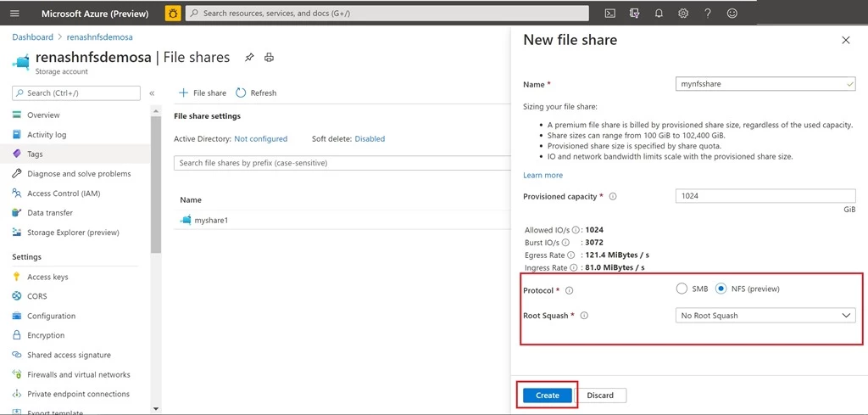The image size is (868, 415).
Task: Click the Discard button
Action: point(601,395)
